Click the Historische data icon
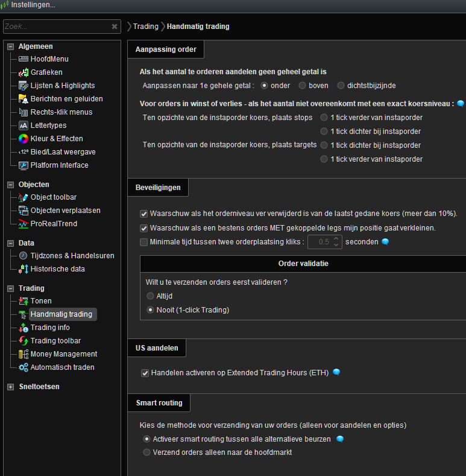 pyautogui.click(x=24, y=269)
